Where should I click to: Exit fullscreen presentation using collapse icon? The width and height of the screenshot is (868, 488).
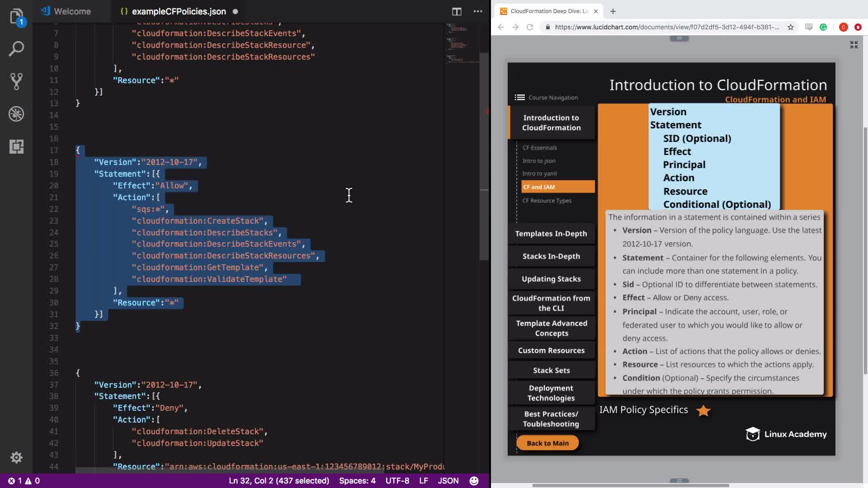854,45
